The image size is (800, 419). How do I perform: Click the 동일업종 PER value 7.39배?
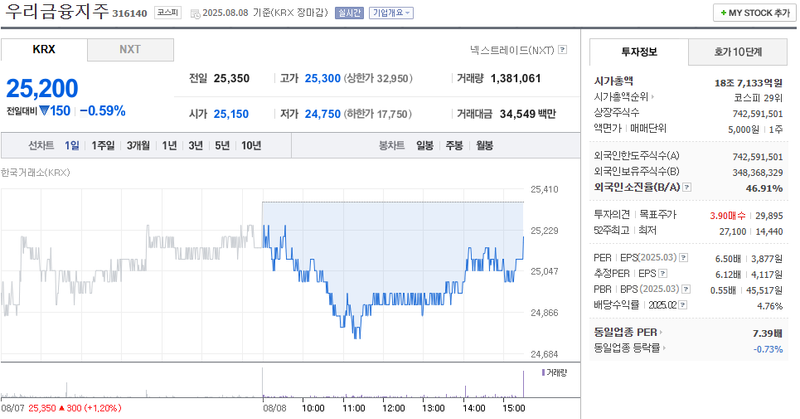point(767,333)
